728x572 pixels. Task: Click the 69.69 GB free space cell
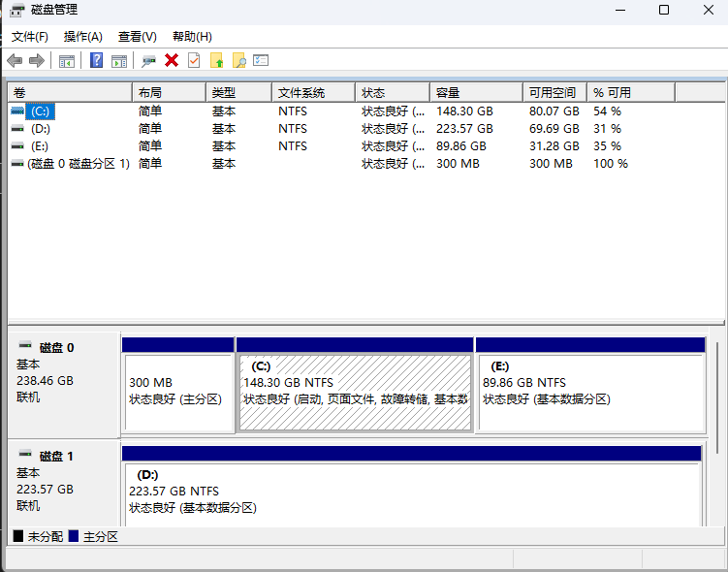(554, 129)
